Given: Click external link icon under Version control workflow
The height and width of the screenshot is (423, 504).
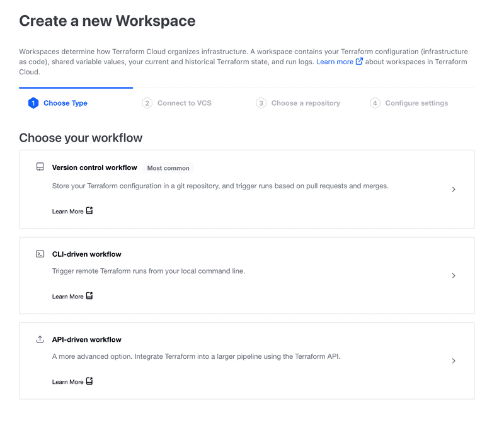Looking at the screenshot, I should tap(89, 211).
